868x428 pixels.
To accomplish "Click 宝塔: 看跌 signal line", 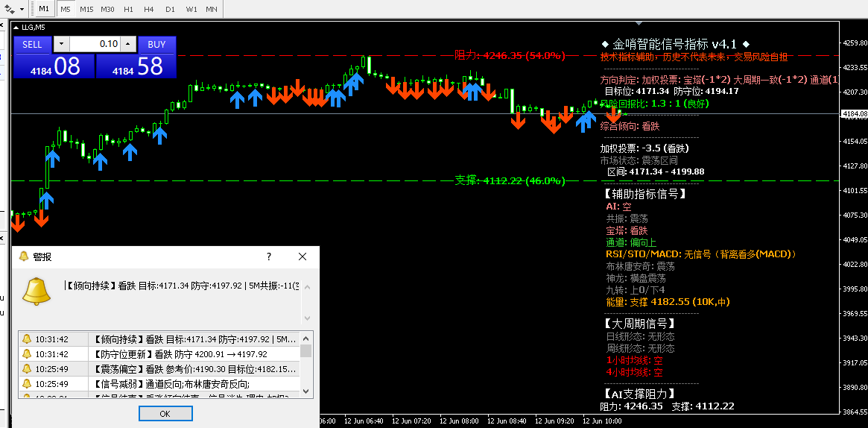I will coord(627,230).
